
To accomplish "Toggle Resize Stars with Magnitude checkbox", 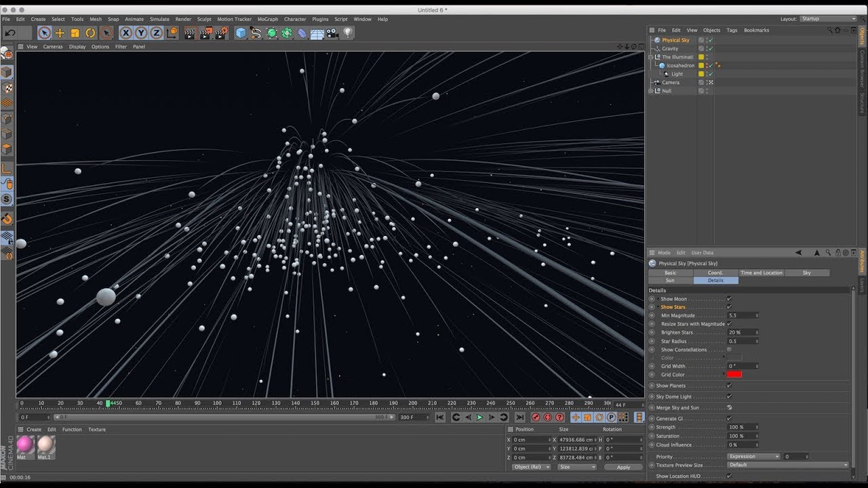I will point(729,324).
